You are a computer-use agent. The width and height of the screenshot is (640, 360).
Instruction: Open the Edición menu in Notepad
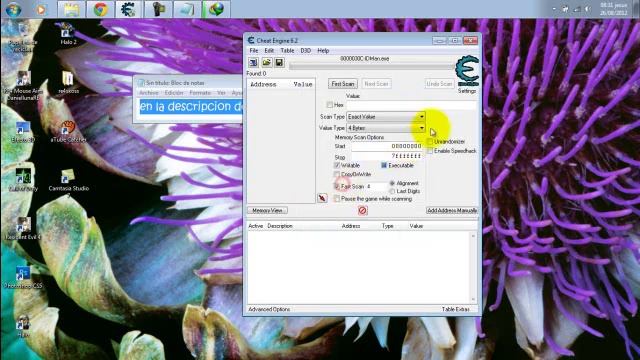174,93
